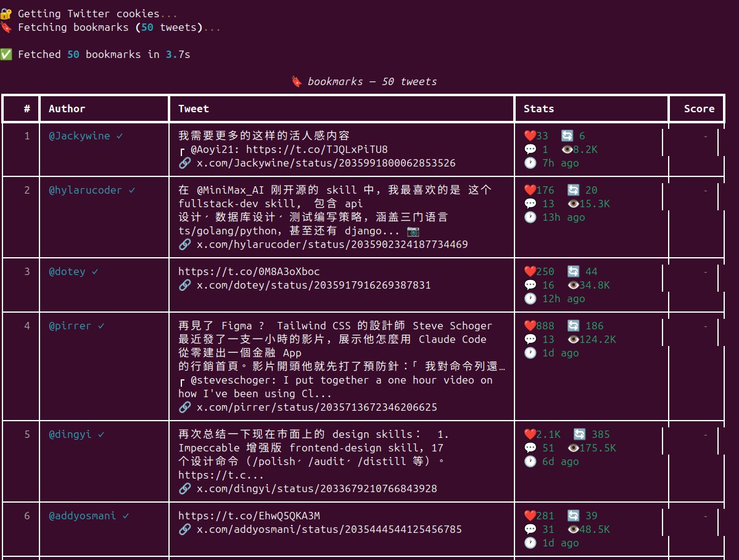Viewport: 739px width, 560px height.
Task: Click the clock icon beside 13h ago
Action: pyautogui.click(x=531, y=217)
